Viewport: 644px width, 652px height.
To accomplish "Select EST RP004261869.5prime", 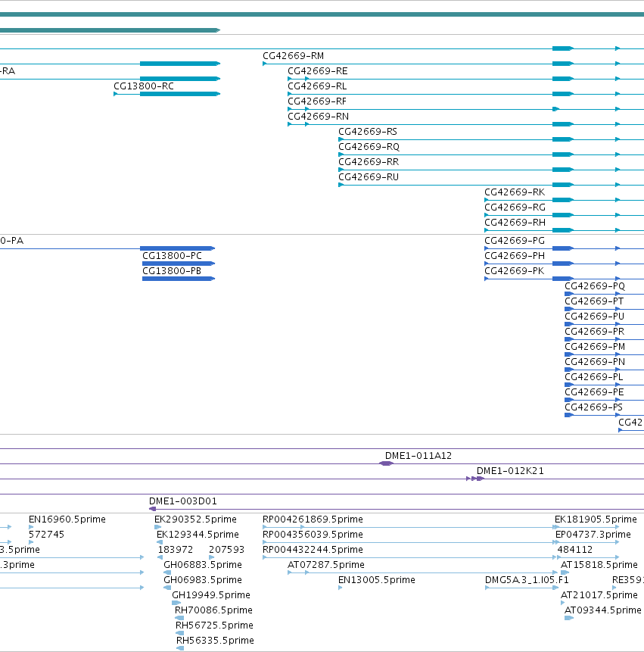I will pyautogui.click(x=313, y=519).
